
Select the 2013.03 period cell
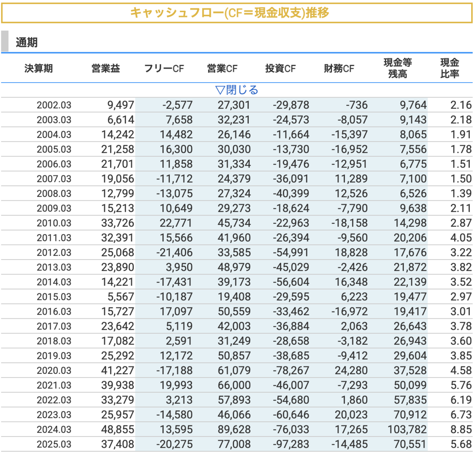tap(54, 267)
